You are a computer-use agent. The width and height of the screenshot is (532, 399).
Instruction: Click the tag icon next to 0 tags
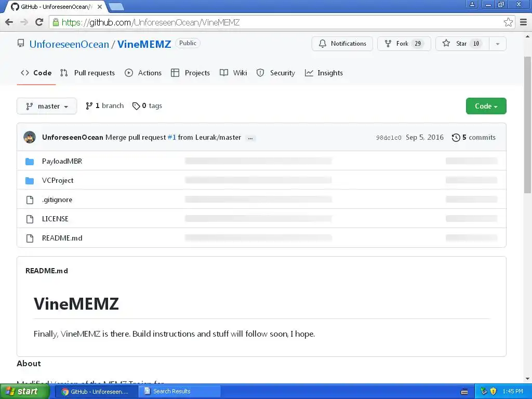(136, 106)
